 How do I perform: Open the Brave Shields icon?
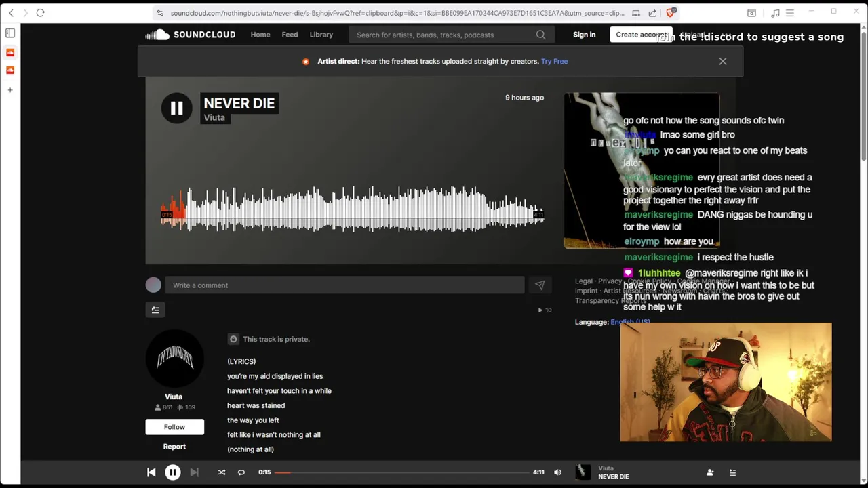671,12
